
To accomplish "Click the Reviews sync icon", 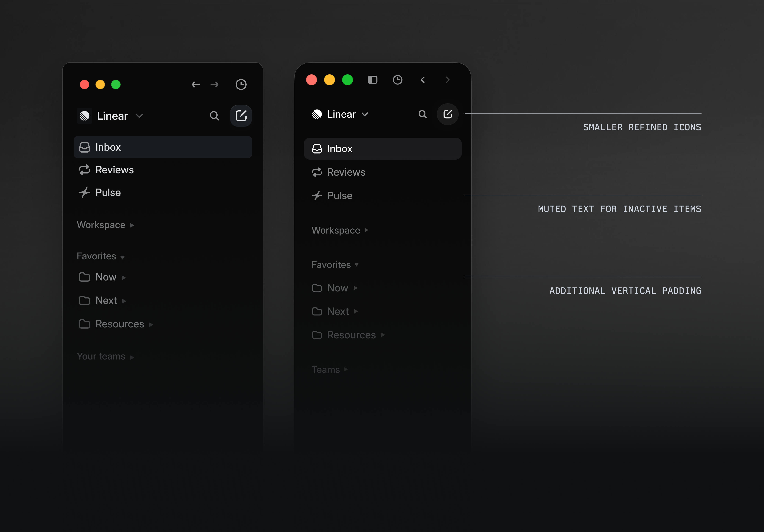I will [x=85, y=170].
